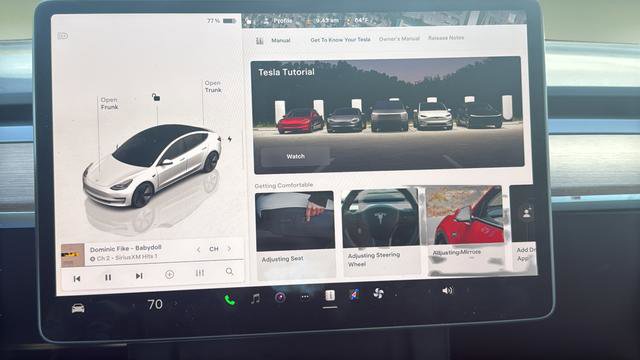Open the all apps ellipsis menu

tap(305, 297)
